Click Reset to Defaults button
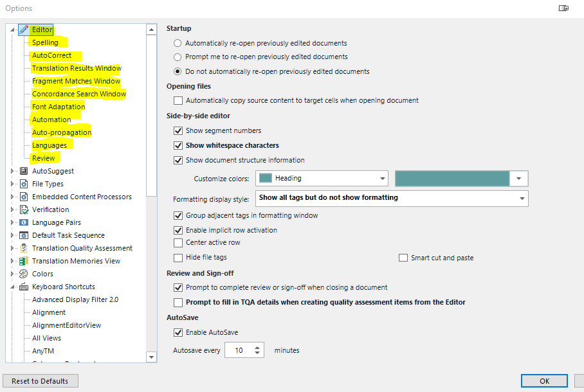 (40, 381)
